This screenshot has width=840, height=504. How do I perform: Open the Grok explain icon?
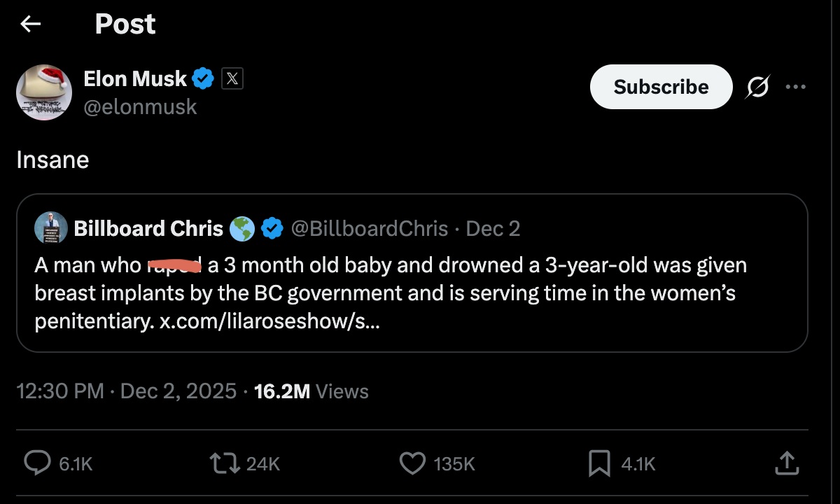757,87
